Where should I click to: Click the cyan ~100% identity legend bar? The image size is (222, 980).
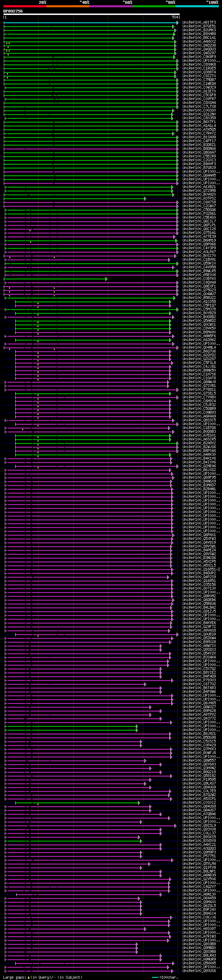pos(197,6)
